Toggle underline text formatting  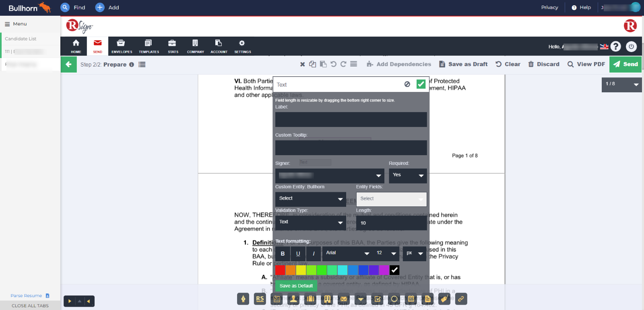coord(298,254)
